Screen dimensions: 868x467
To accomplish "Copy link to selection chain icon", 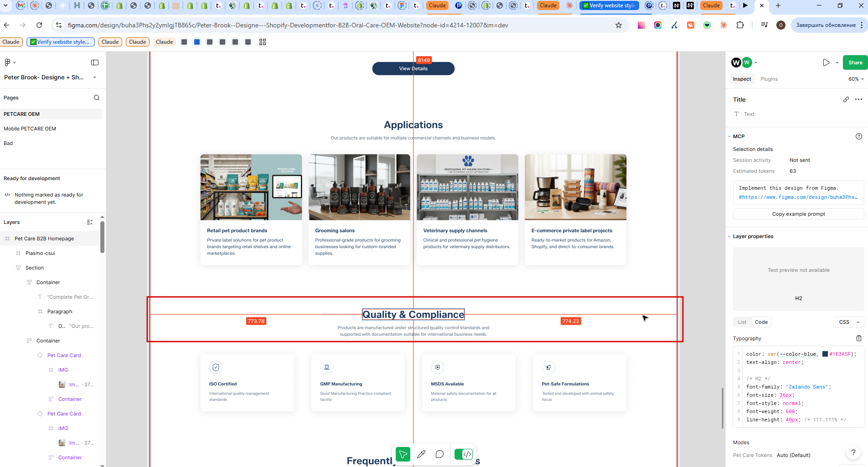I will 846,99.
